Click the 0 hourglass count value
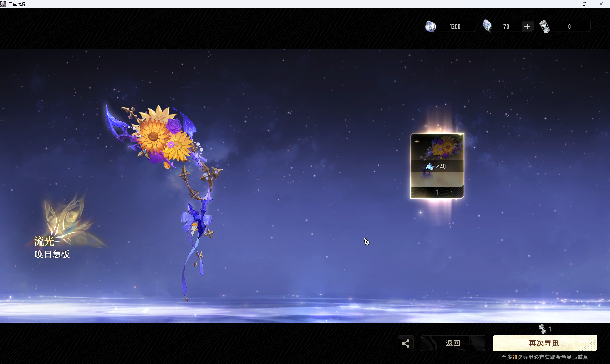 [569, 26]
